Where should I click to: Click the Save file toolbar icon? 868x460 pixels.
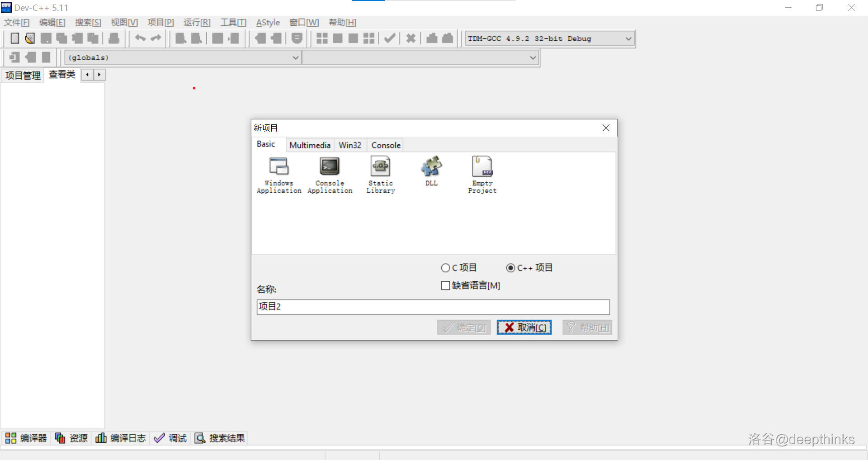(x=46, y=38)
